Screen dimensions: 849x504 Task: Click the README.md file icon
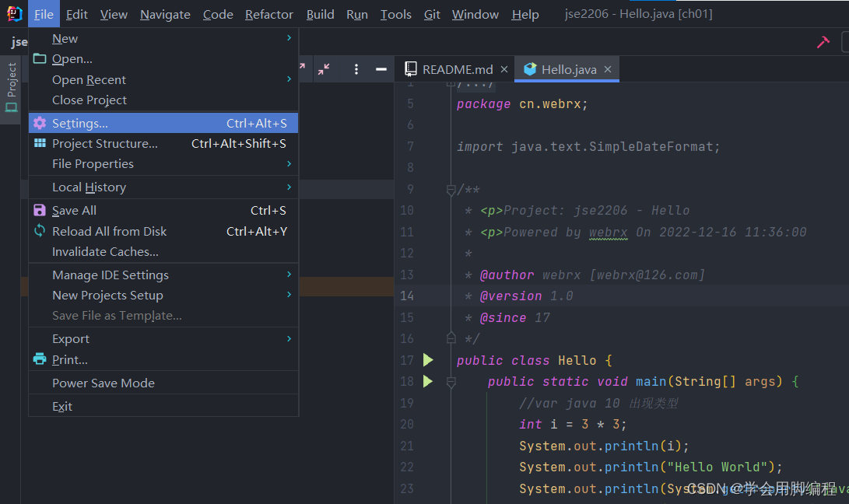coord(411,68)
